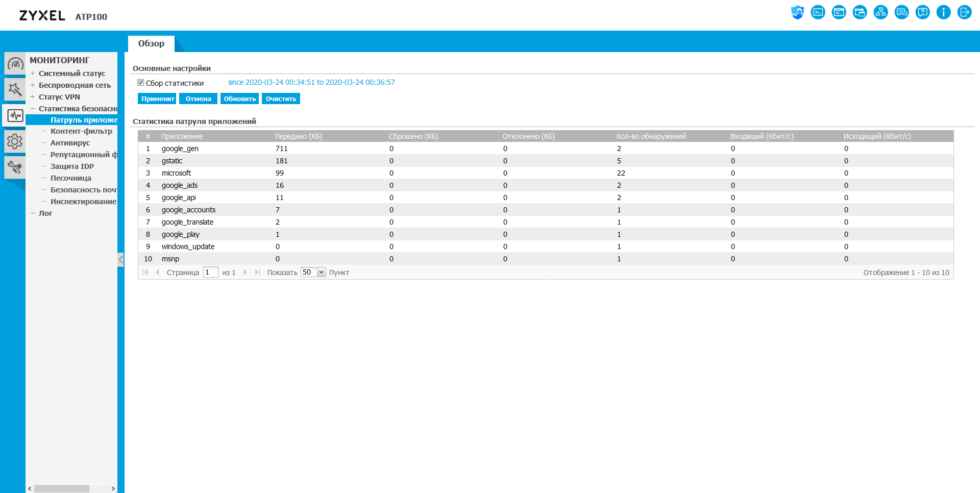Viewport: 980px width, 493px height.
Task: Collapse the Статистика безопасности tree node
Action: point(33,109)
